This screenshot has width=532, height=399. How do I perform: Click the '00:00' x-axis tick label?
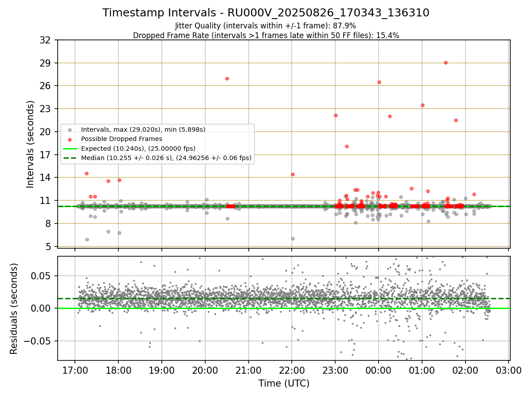[379, 370]
